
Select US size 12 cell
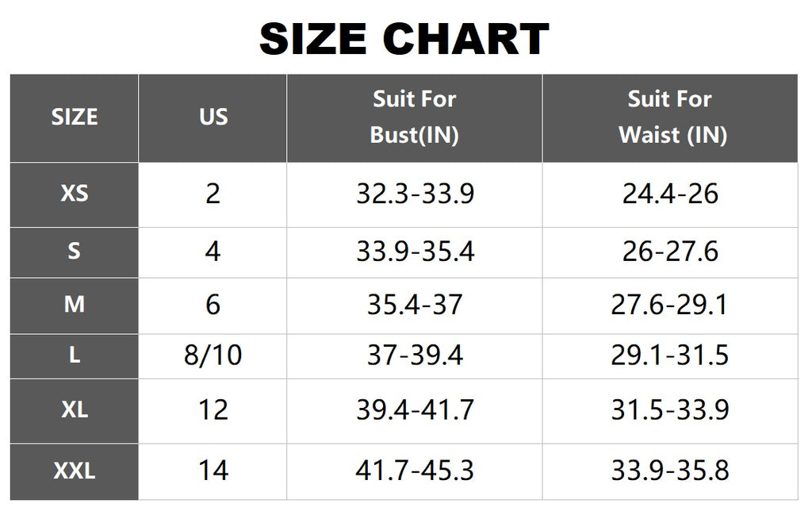point(213,410)
